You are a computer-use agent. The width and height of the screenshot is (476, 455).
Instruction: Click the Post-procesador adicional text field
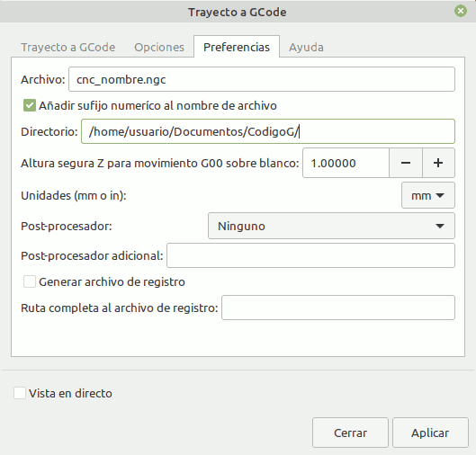click(310, 255)
